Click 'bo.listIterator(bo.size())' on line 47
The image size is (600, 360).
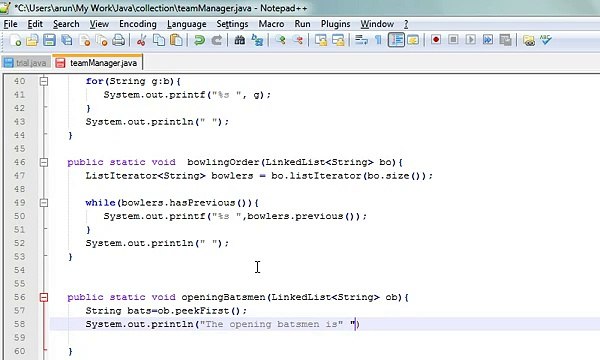coord(349,176)
